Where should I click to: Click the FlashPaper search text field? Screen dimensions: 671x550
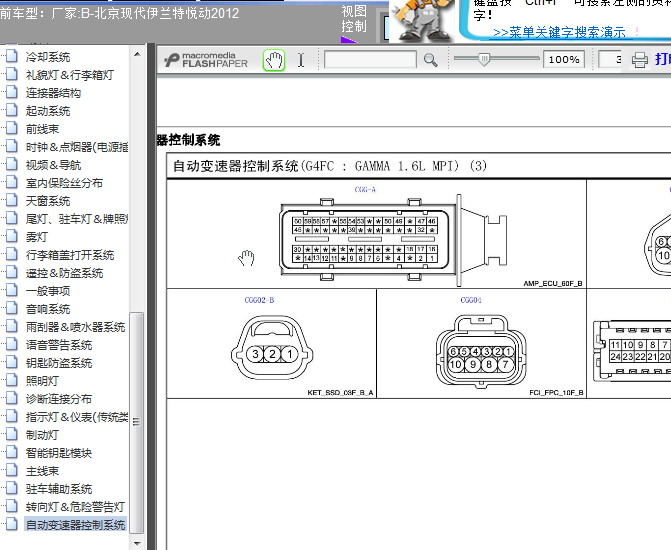pos(370,59)
